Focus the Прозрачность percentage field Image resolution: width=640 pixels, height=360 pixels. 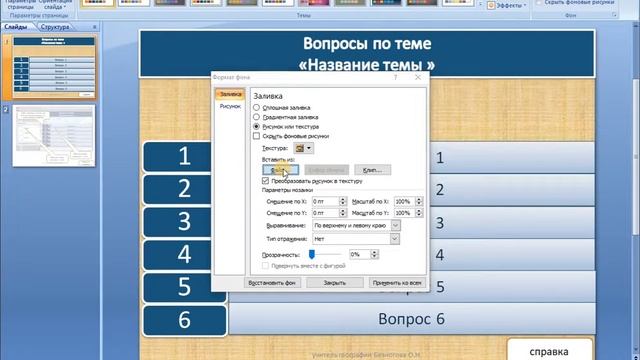(360, 254)
